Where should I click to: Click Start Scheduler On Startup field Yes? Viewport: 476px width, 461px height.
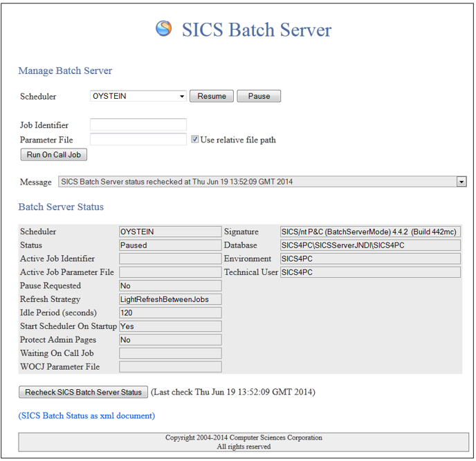(170, 326)
